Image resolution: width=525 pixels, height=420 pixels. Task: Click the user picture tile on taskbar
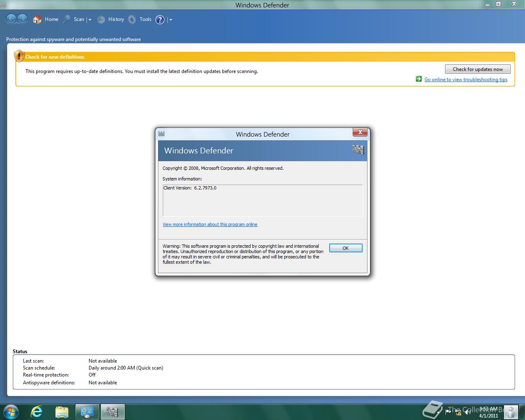pyautogui.click(x=511, y=412)
